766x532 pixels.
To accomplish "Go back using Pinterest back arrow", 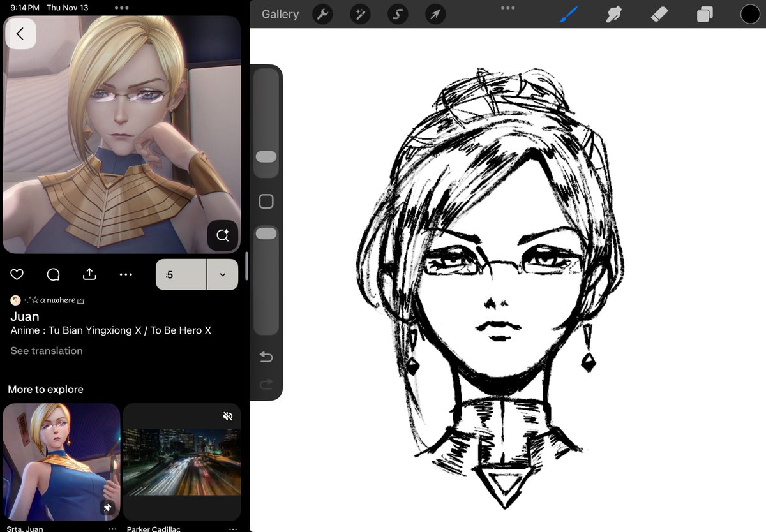I will coord(20,34).
